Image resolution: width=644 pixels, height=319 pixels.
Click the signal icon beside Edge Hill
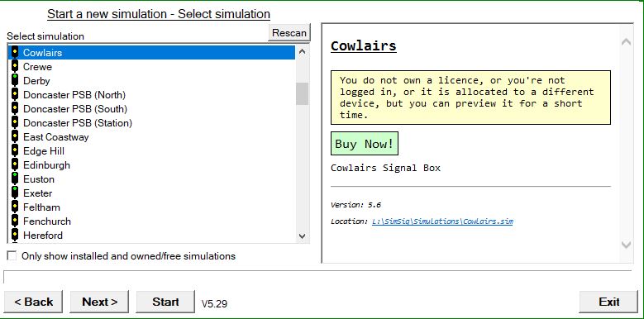coord(15,150)
